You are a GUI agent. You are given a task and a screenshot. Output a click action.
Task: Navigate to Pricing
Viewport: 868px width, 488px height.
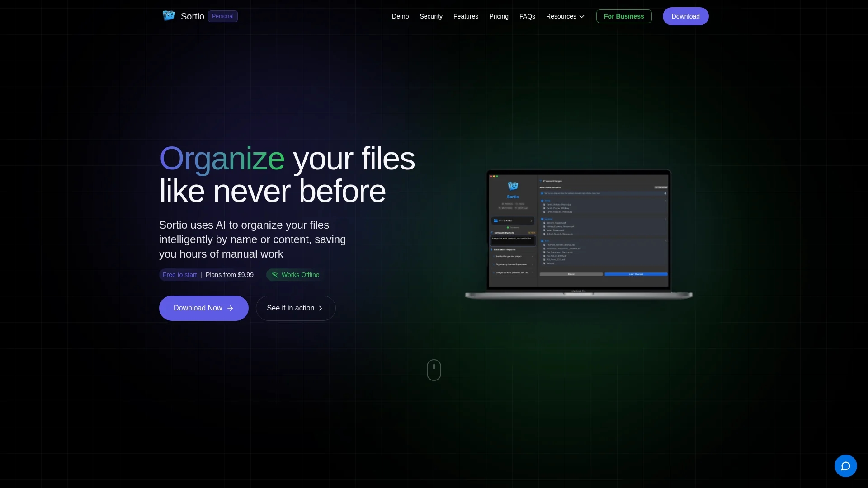[x=499, y=16]
